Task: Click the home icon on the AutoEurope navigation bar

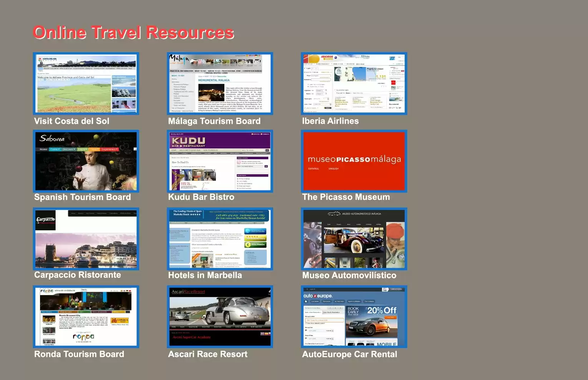Action: click(x=306, y=301)
